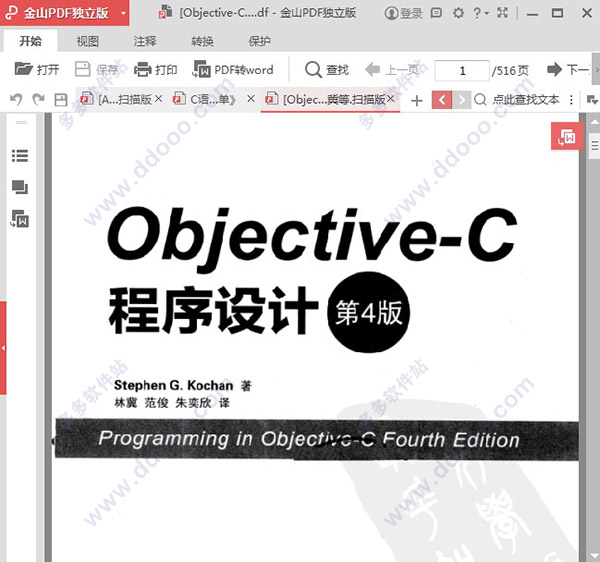Expand the help question mark dropdown
600x562 pixels.
click(481, 13)
